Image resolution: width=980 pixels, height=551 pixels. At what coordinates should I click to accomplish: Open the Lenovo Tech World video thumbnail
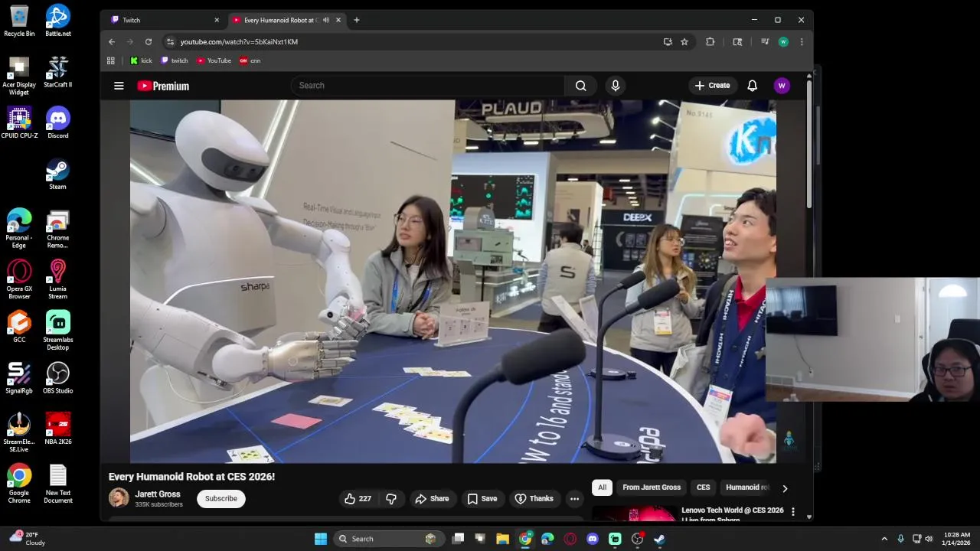(x=633, y=514)
